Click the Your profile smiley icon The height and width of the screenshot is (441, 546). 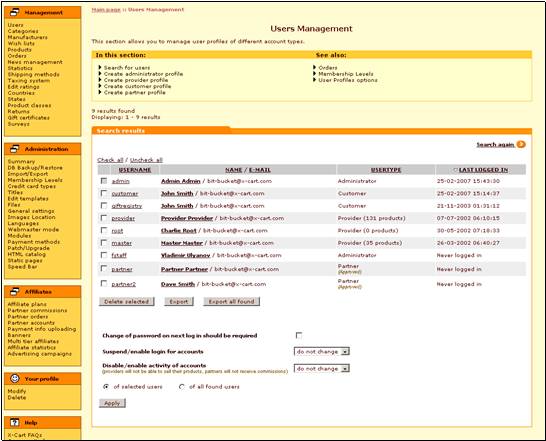(15, 378)
